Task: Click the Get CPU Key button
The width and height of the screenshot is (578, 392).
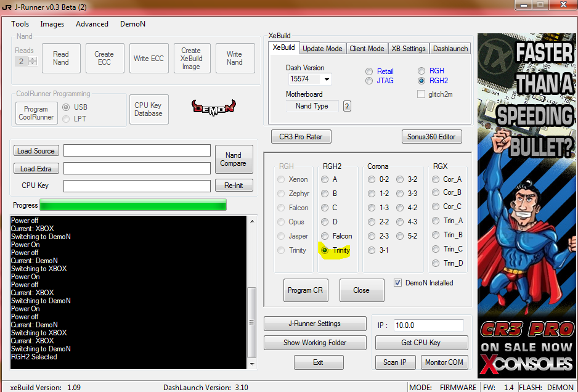Action: tap(421, 343)
